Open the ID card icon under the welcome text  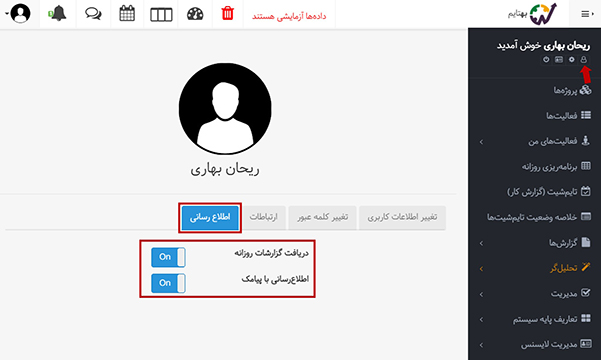click(x=559, y=59)
